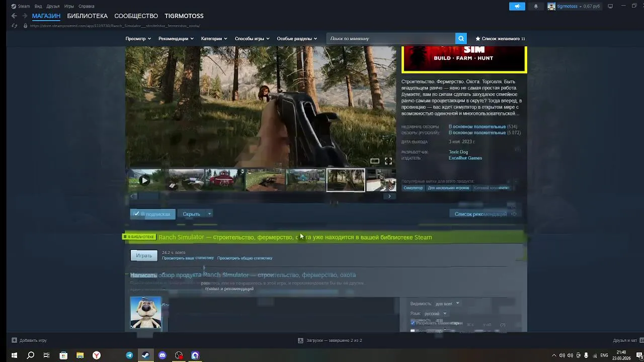This screenshot has height=362, width=644.
Task: Open wishlist via the star icon
Action: point(478,39)
